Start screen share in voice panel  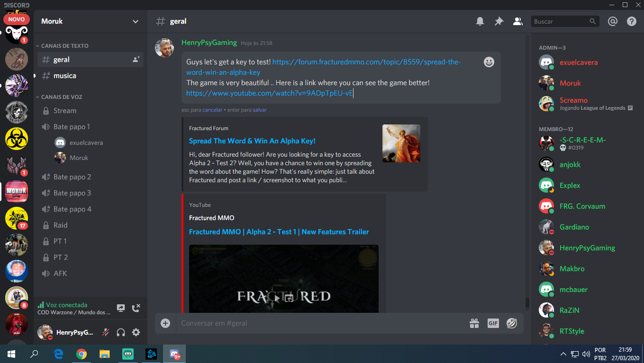pos(121,308)
